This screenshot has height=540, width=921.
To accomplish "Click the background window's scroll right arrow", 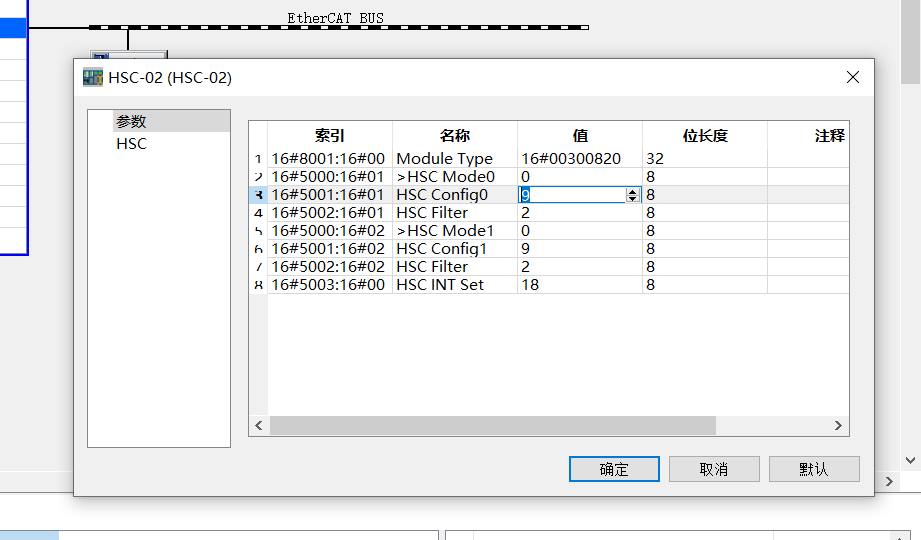I will pyautogui.click(x=889, y=482).
